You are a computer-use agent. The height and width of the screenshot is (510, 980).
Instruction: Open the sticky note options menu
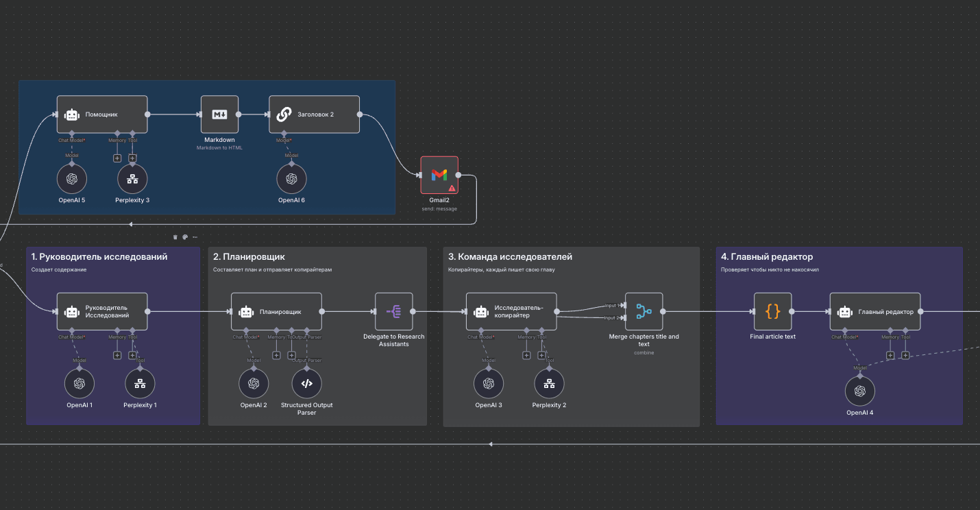(195, 236)
